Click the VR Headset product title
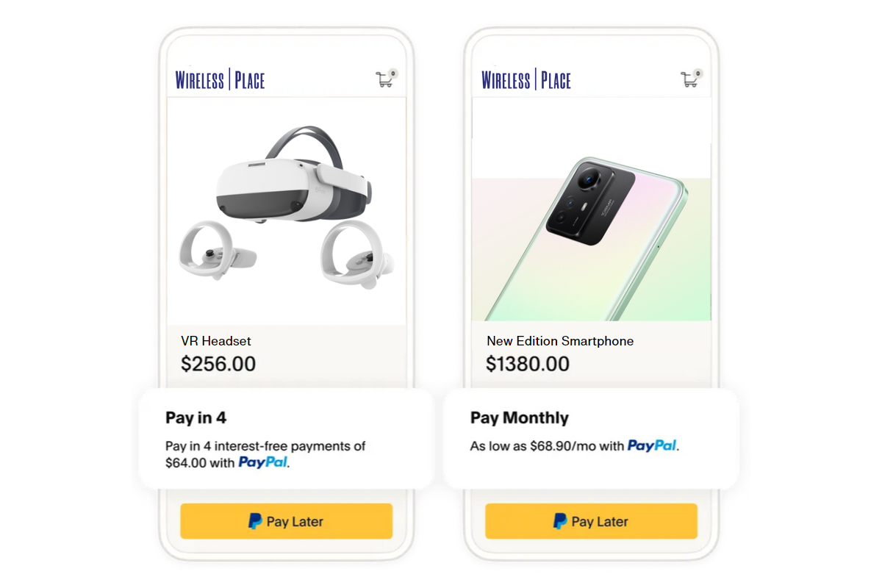 click(x=216, y=341)
